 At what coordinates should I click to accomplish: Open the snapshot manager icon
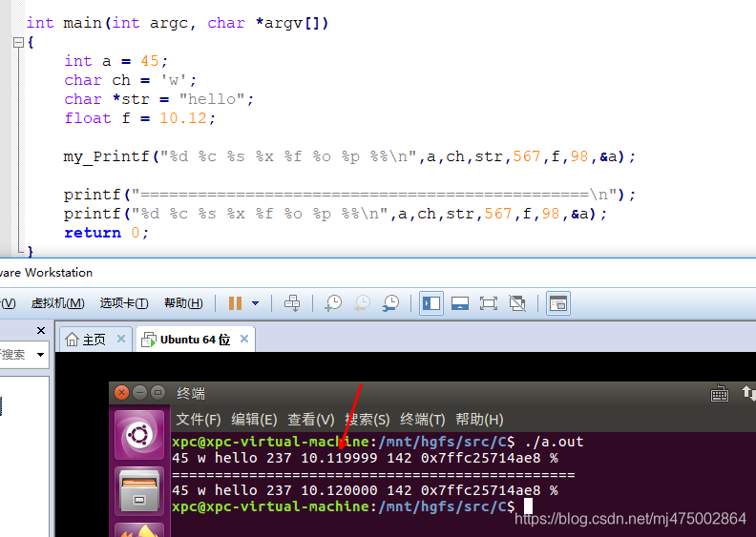click(390, 303)
